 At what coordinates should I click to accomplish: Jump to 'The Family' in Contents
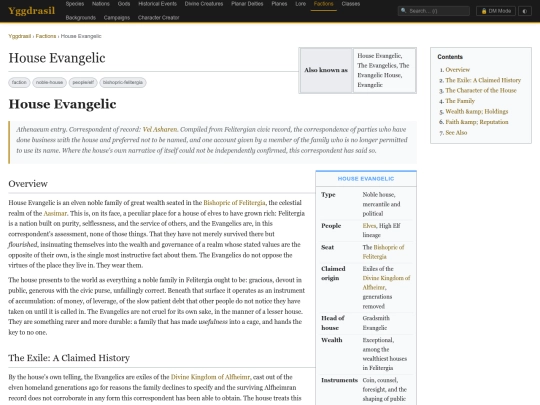460,101
